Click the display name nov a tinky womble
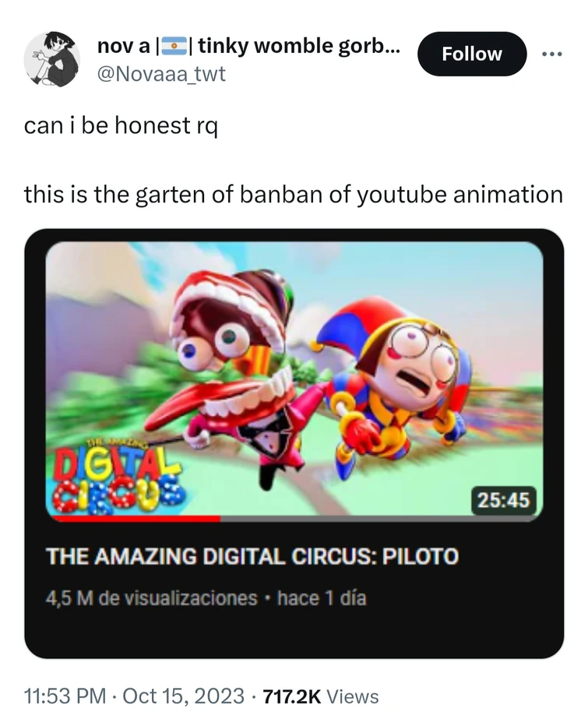Viewport: 588px width, 712px height. [248, 45]
